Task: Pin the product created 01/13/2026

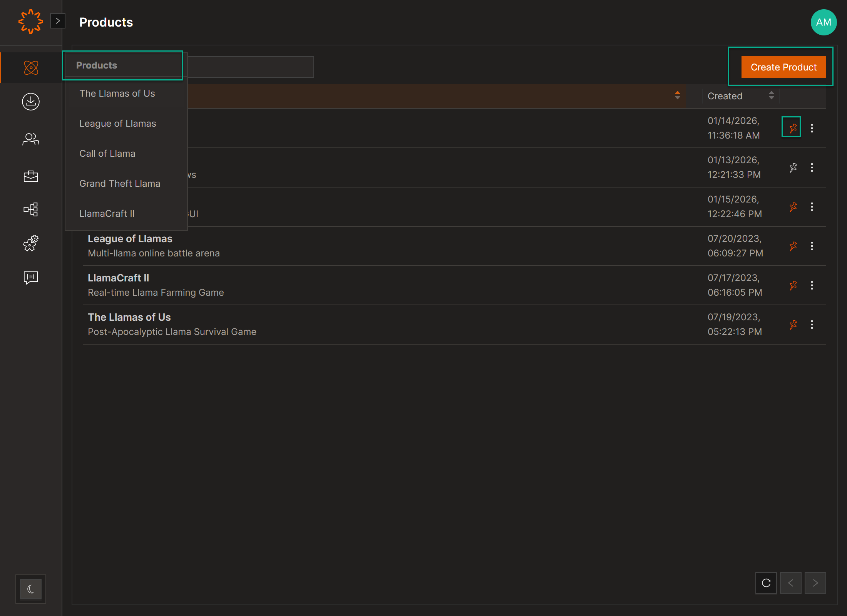Action: (793, 167)
